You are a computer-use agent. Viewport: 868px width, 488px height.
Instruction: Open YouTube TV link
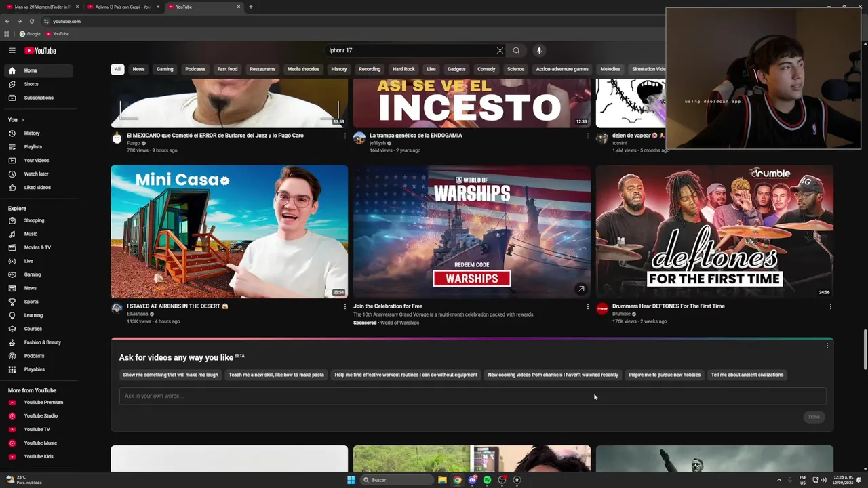pyautogui.click(x=38, y=430)
